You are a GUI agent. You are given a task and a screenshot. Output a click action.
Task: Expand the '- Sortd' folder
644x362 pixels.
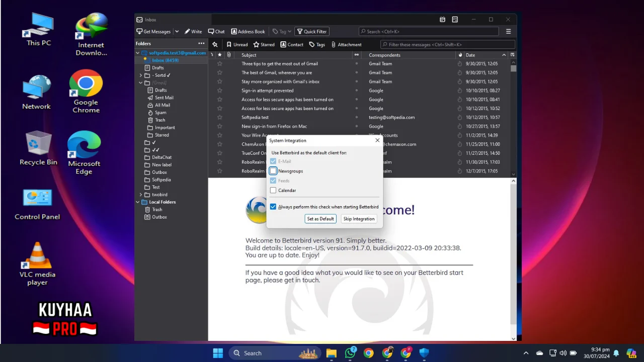click(141, 75)
